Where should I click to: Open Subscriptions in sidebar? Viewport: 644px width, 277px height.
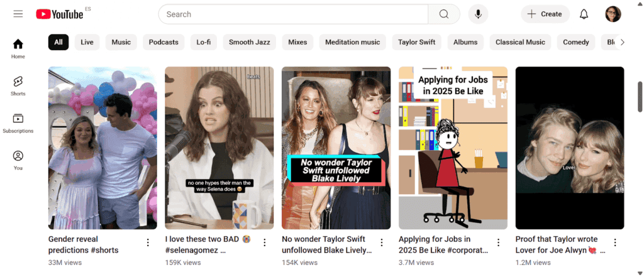(x=18, y=123)
